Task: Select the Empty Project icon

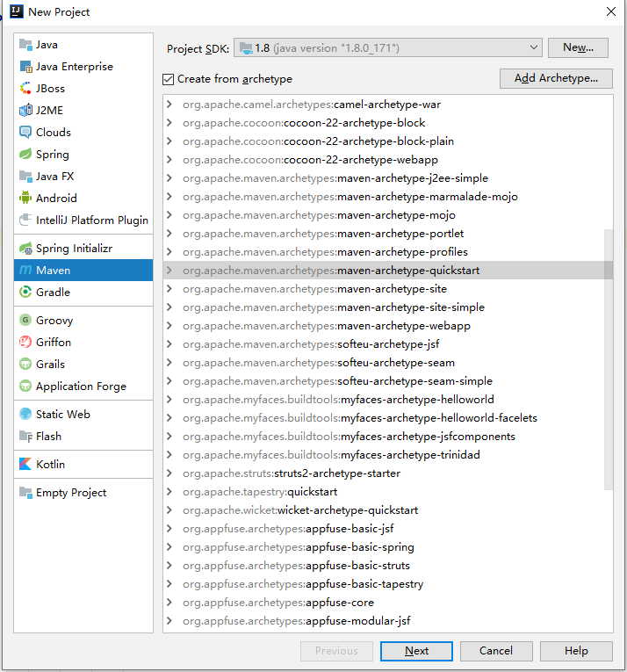Action: pos(25,493)
